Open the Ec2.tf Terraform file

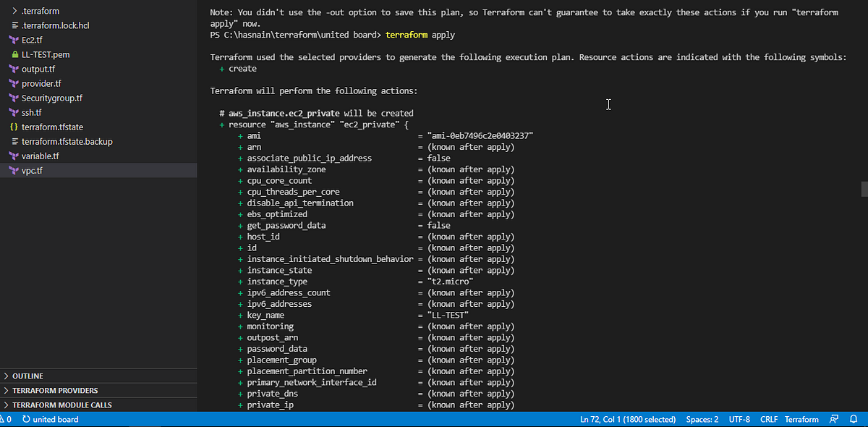[x=33, y=40]
